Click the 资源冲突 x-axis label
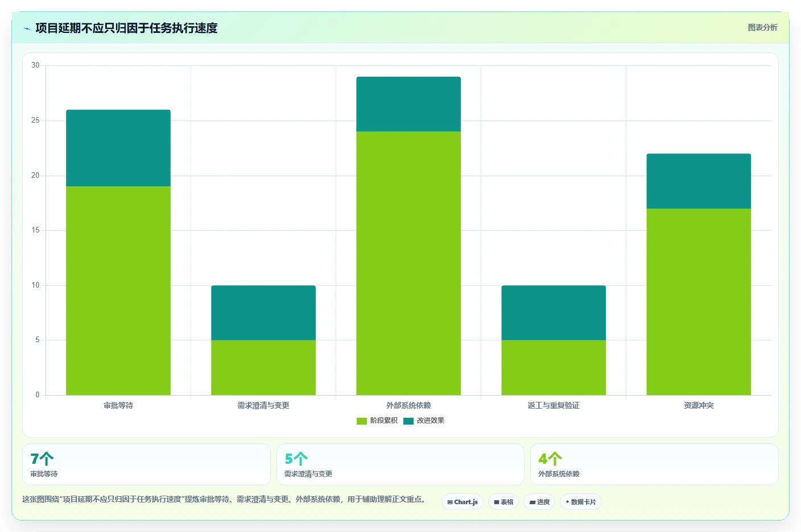This screenshot has height=532, width=801. (x=699, y=405)
